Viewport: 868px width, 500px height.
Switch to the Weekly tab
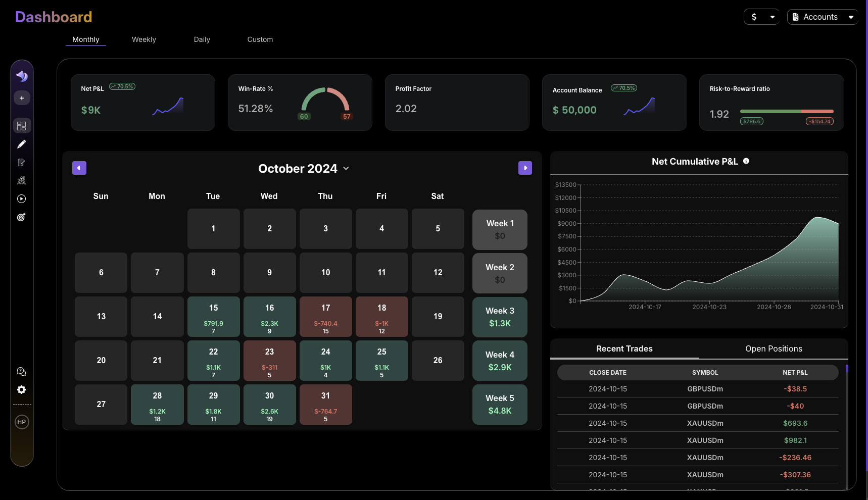(144, 39)
